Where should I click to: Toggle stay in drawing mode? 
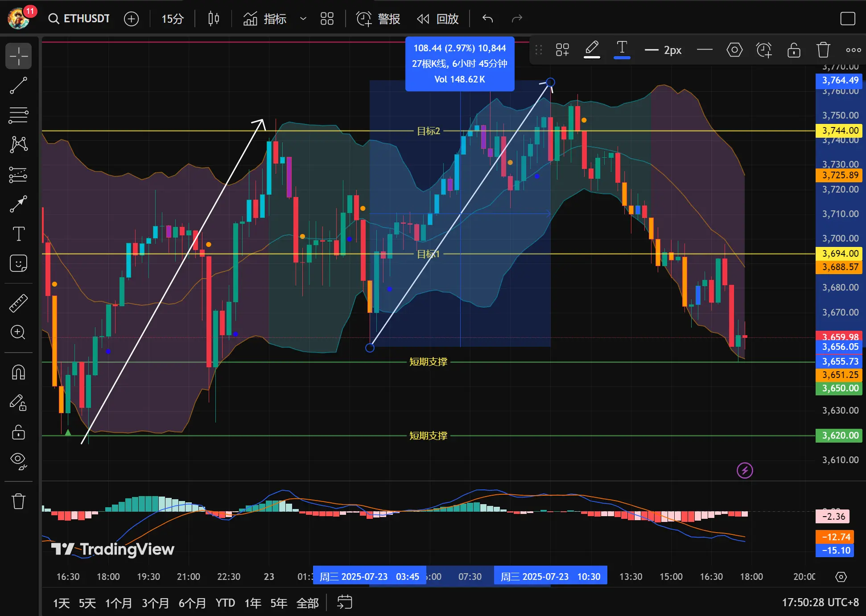18,402
